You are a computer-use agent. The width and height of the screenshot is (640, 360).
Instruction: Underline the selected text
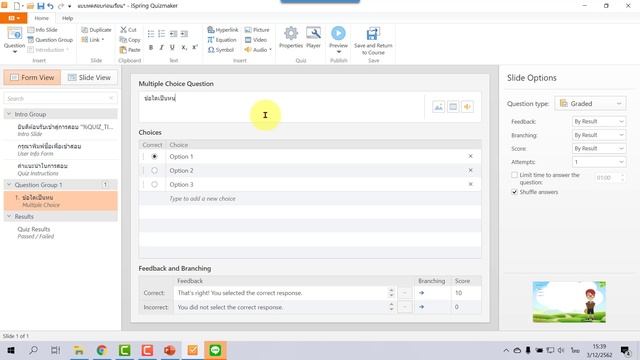pos(172,48)
